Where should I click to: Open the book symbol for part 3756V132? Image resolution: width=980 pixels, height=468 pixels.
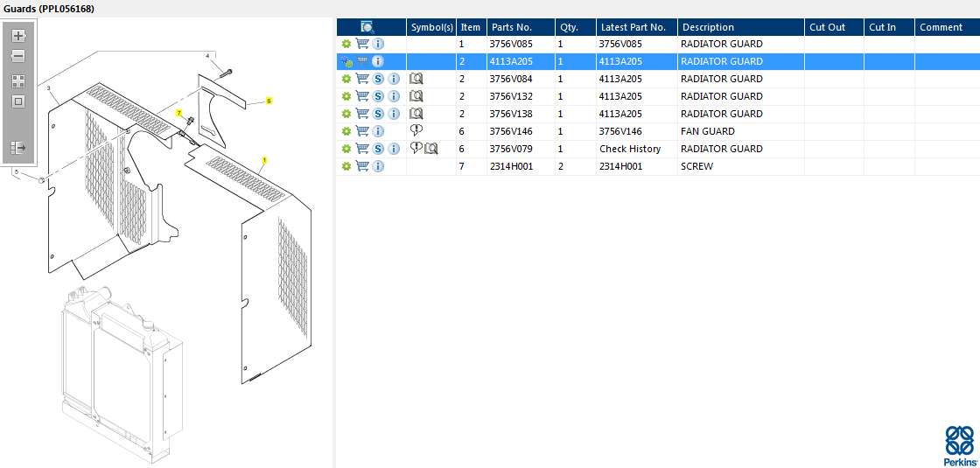[x=416, y=96]
